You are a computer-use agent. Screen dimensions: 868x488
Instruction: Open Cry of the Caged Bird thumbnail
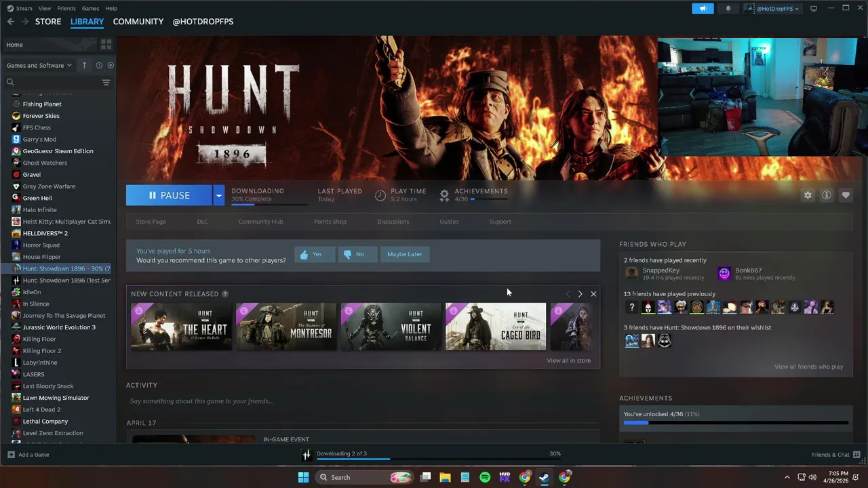pyautogui.click(x=496, y=327)
